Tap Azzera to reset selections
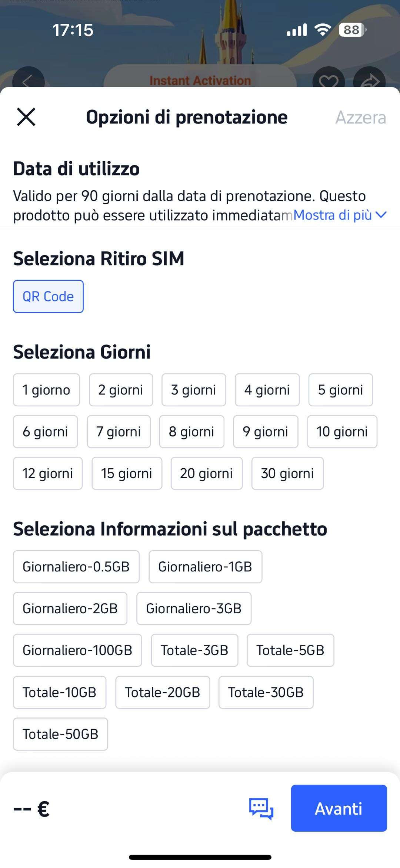 point(360,118)
